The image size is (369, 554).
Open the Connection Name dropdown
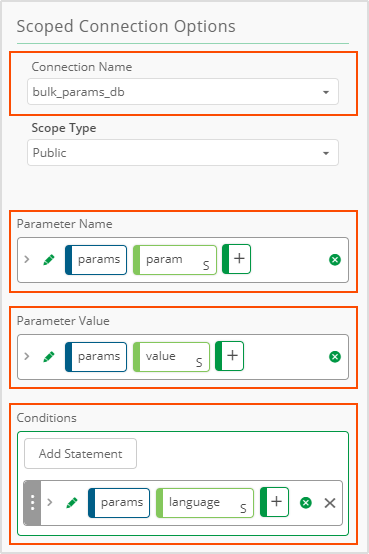pos(183,92)
